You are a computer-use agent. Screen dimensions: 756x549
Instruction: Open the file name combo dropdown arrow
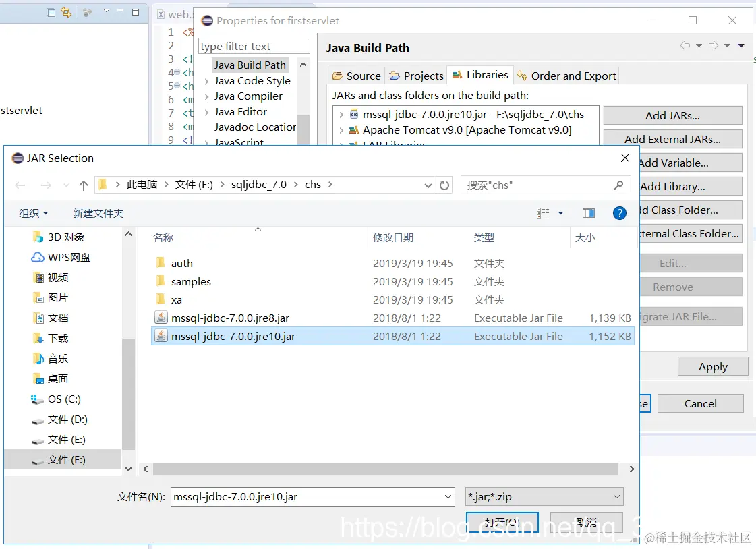tap(448, 496)
